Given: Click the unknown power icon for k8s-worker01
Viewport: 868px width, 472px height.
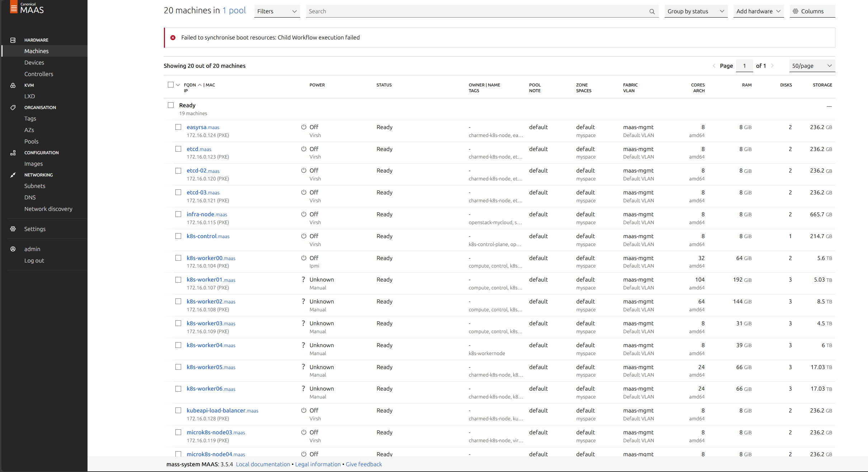Looking at the screenshot, I should [303, 279].
